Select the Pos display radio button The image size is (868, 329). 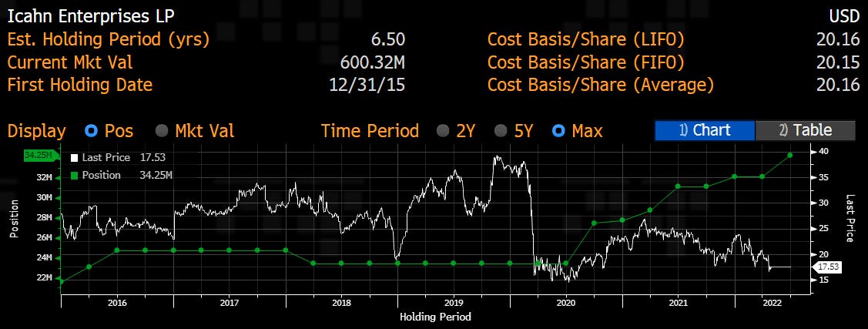point(92,131)
